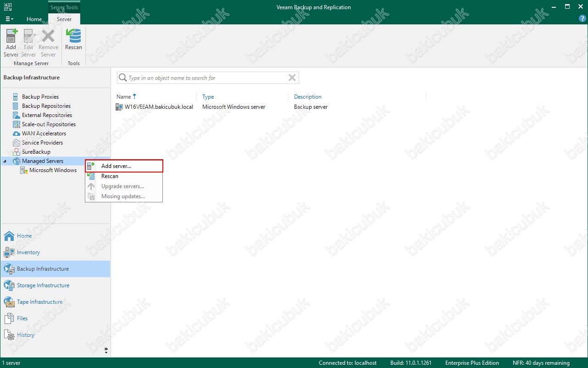Switch to the Home ribbon tab
Screen dimensions: 588x368
(34, 19)
